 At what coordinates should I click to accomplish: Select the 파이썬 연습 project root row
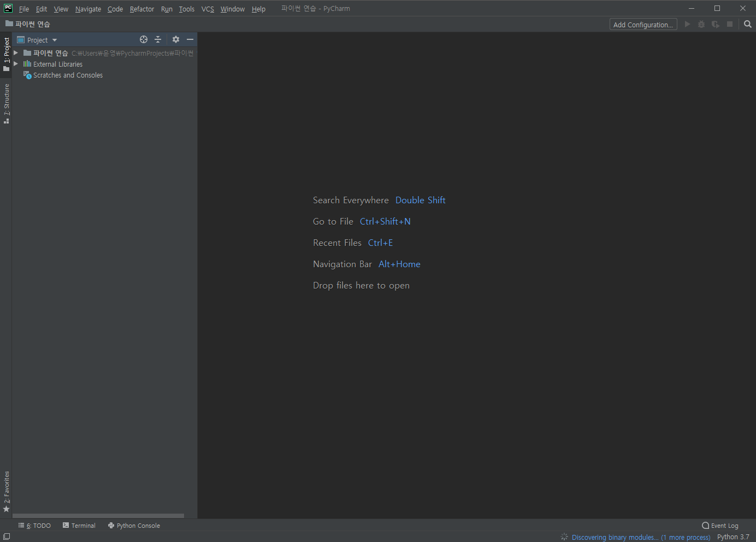104,53
